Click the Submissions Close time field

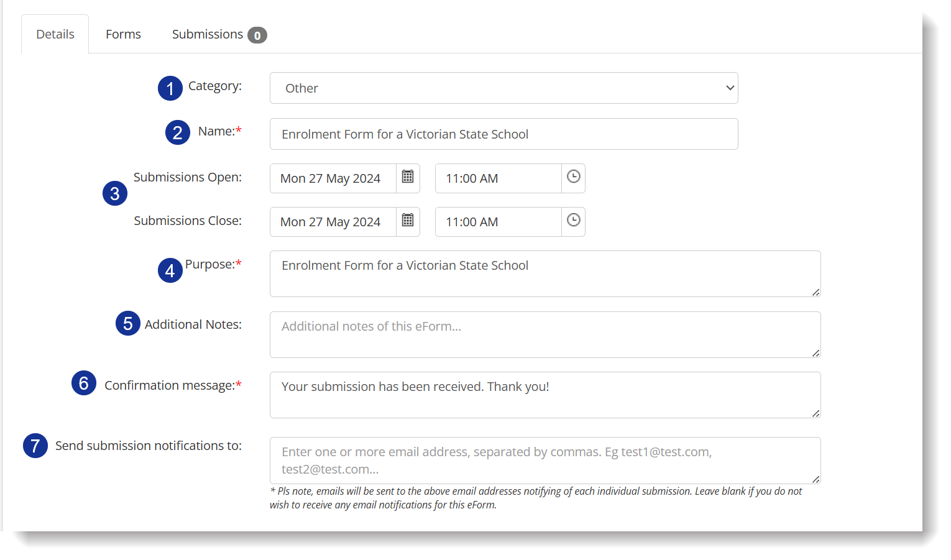point(498,222)
